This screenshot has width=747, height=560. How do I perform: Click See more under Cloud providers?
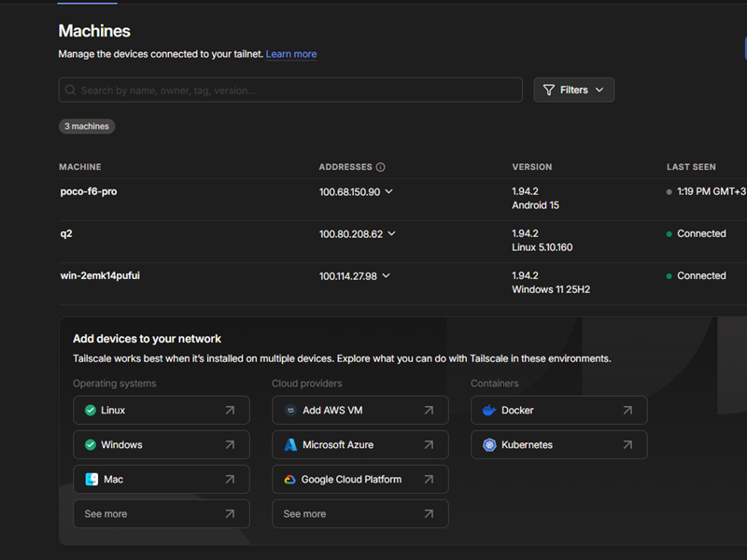click(359, 514)
